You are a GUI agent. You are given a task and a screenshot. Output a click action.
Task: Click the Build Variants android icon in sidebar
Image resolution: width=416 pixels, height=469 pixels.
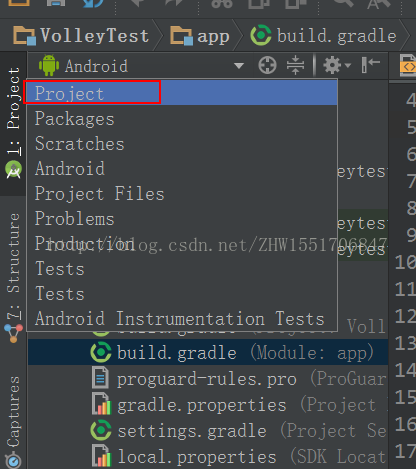pos(13,170)
